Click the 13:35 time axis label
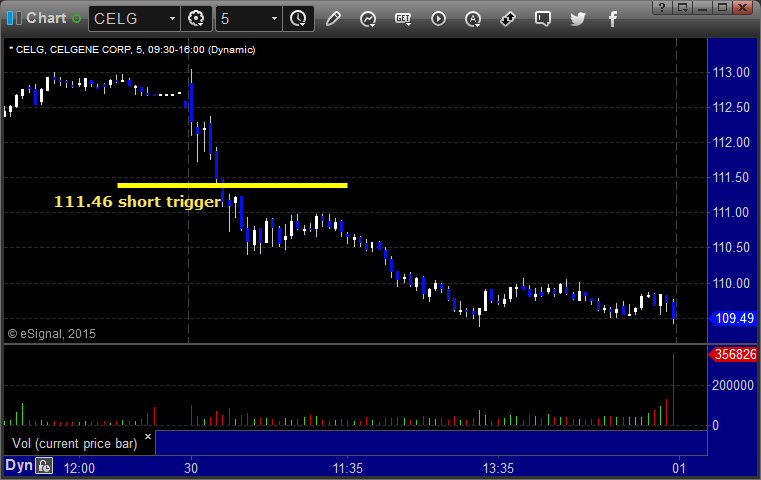 (498, 468)
